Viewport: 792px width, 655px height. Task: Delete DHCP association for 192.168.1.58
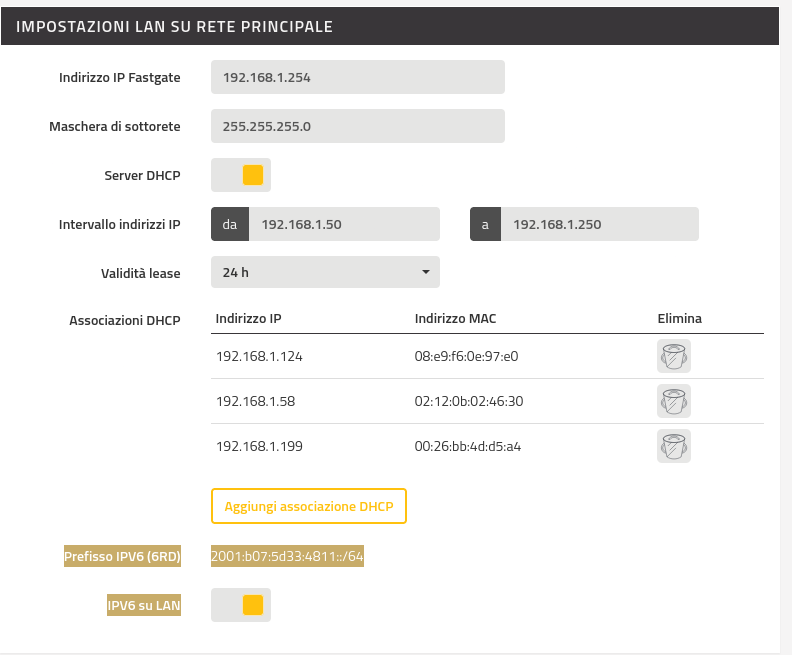[x=674, y=401]
